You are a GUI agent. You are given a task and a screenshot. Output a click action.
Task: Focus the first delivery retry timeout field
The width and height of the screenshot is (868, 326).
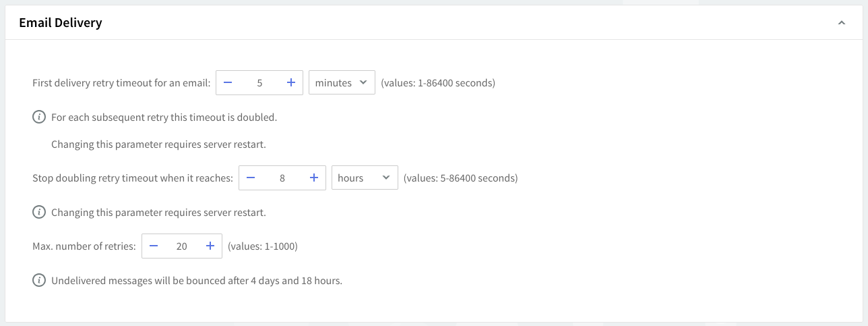[x=259, y=83]
